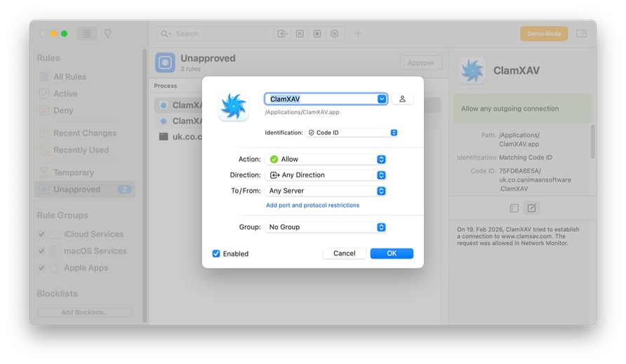Click the Unapproved badge count 2

click(124, 189)
